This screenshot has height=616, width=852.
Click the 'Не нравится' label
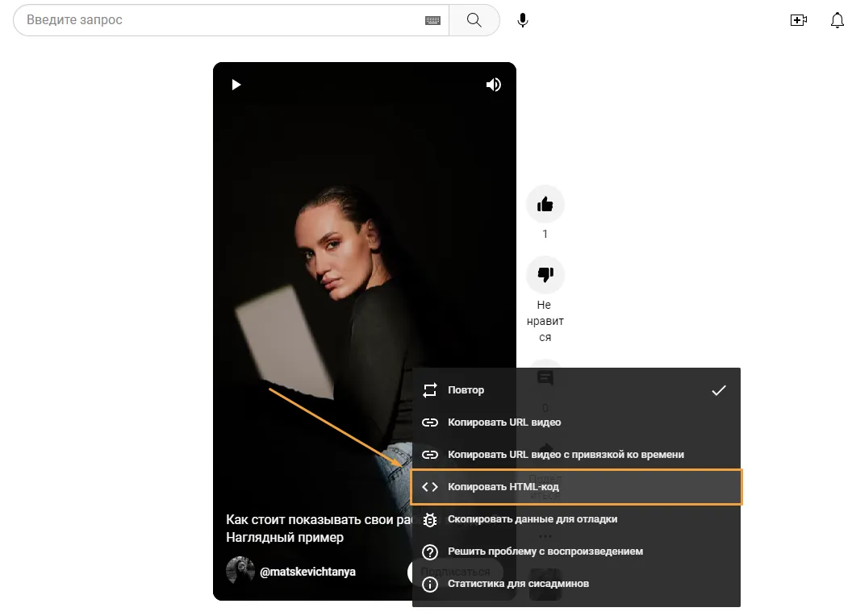[545, 321]
